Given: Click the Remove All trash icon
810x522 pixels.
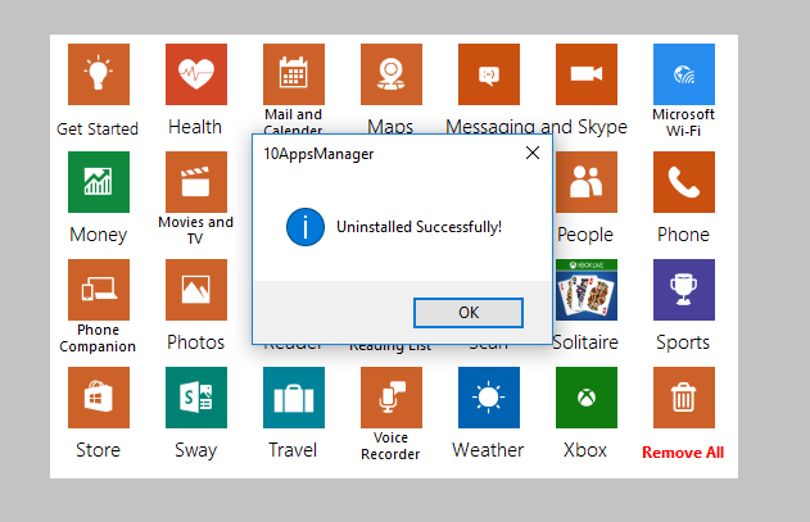Looking at the screenshot, I should [x=684, y=397].
